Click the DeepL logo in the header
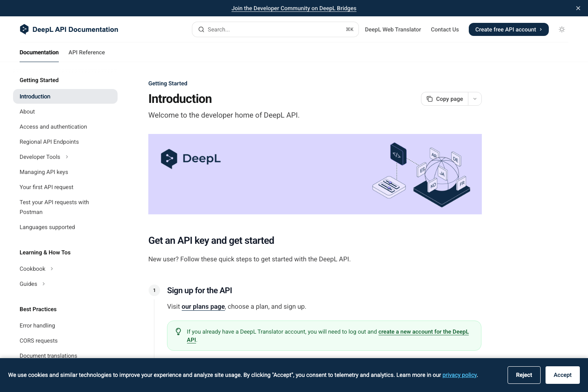588x392 pixels. 24,29
